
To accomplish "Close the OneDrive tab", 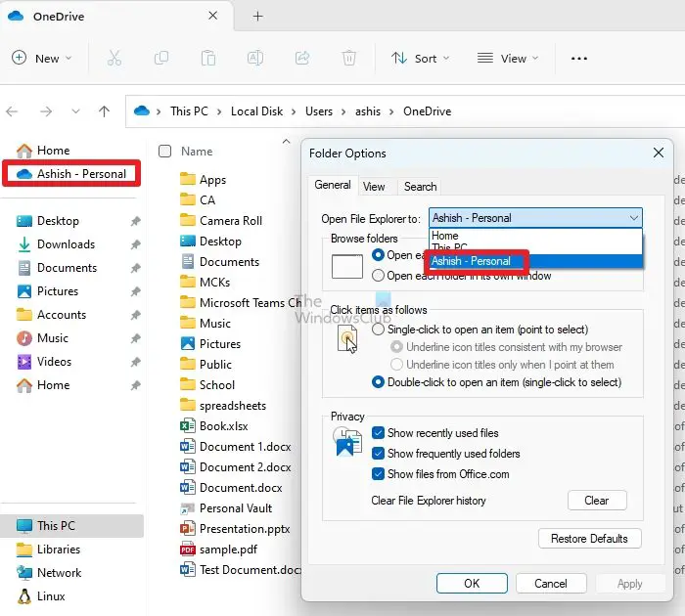I will tap(212, 16).
